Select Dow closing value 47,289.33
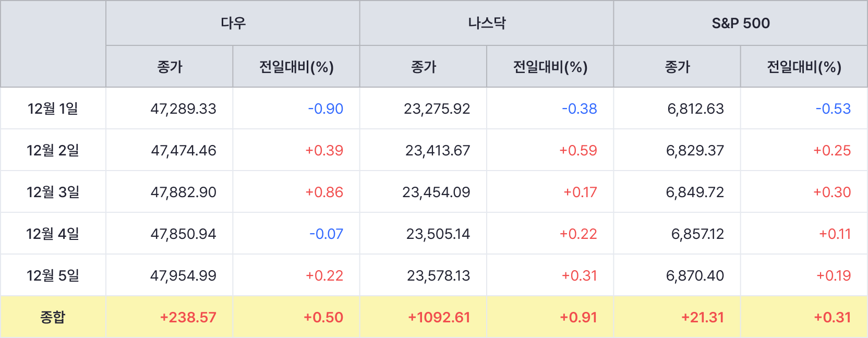This screenshot has width=868, height=338. pos(183,108)
